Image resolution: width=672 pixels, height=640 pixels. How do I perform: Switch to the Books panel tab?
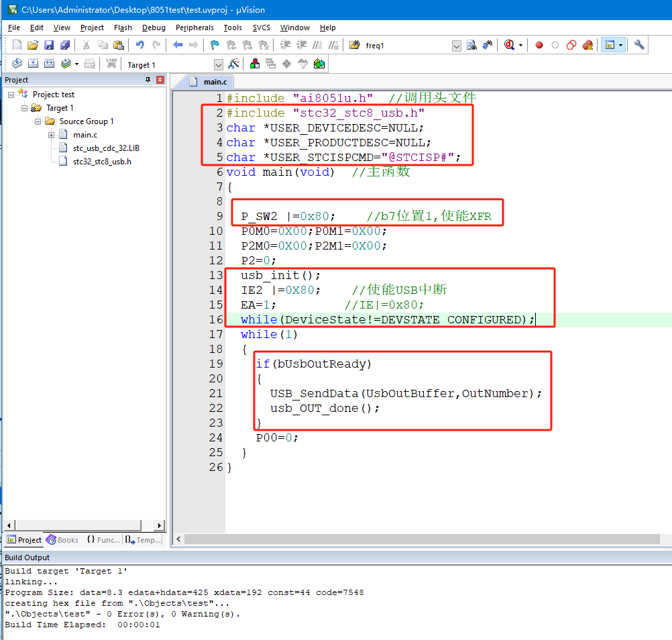(62, 539)
